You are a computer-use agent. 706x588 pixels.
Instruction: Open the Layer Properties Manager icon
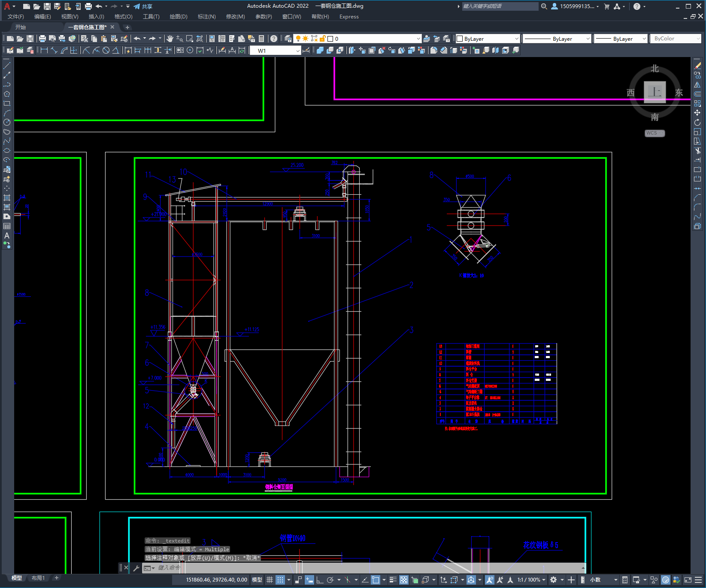288,39
